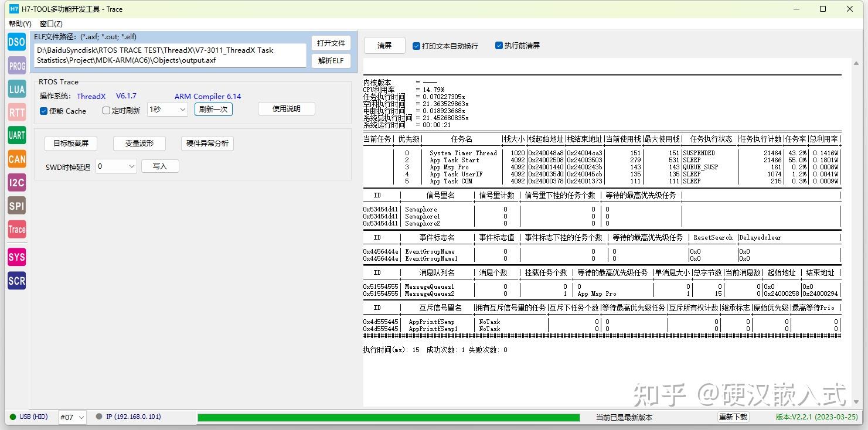
Task: Click the ThreadX operating system label
Action: tap(91, 96)
